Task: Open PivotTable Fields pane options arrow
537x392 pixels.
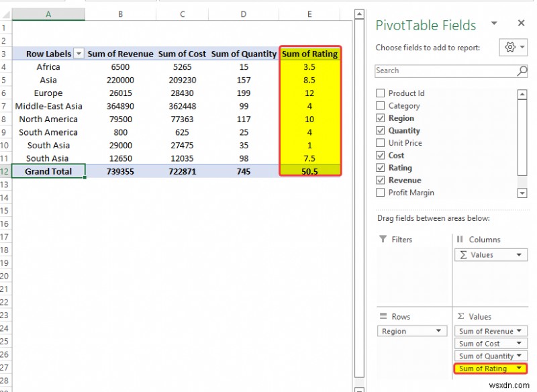Action: pos(494,23)
